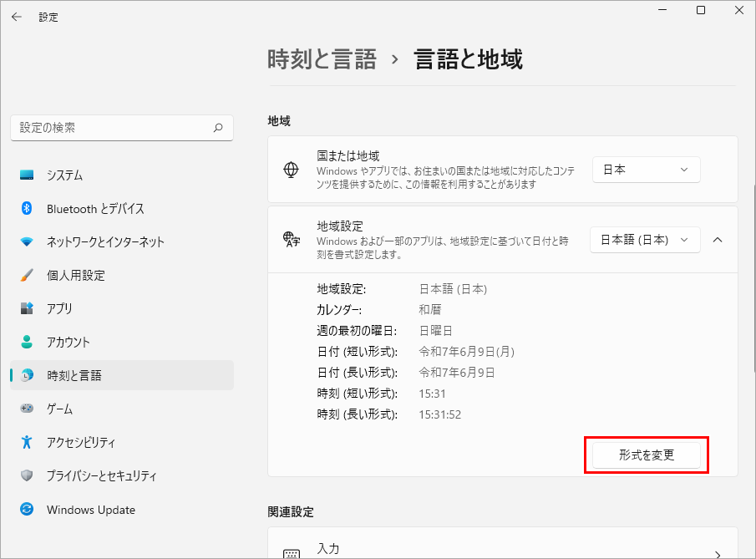This screenshot has width=756, height=559.
Task: Click the システム monitor icon
Action: 27,175
